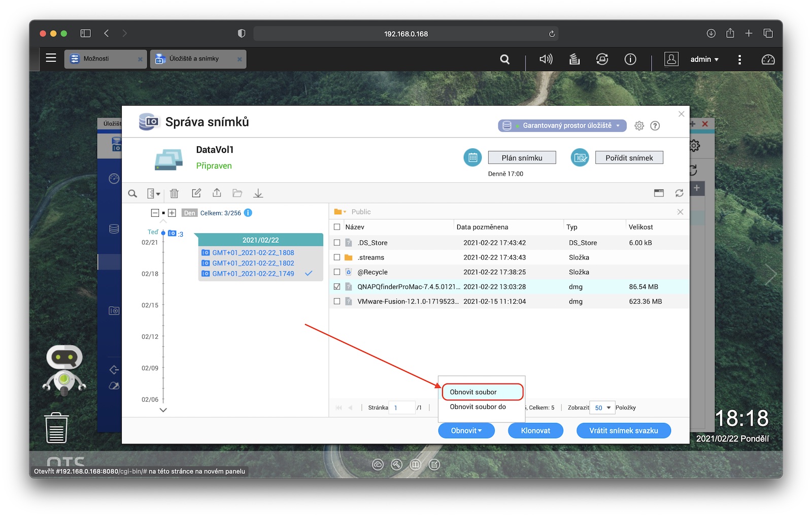Image resolution: width=812 pixels, height=517 pixels.
Task: Zoom out timeline with minus box
Action: click(x=155, y=213)
